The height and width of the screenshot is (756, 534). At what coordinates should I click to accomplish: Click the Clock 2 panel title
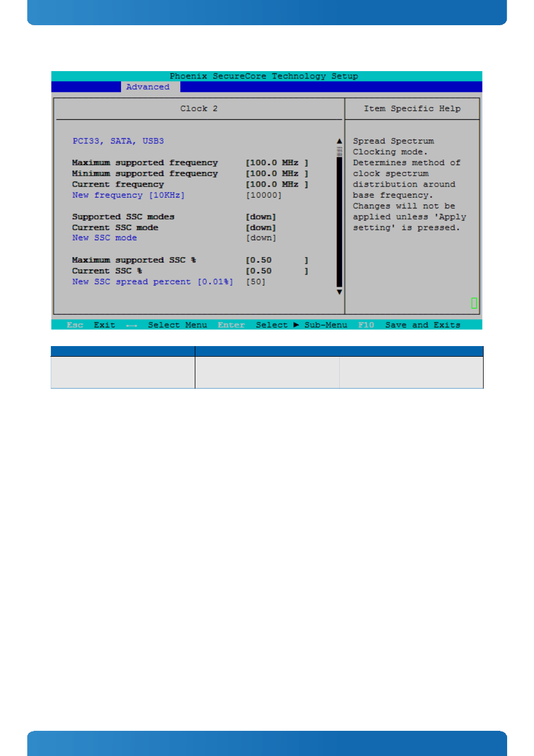199,109
